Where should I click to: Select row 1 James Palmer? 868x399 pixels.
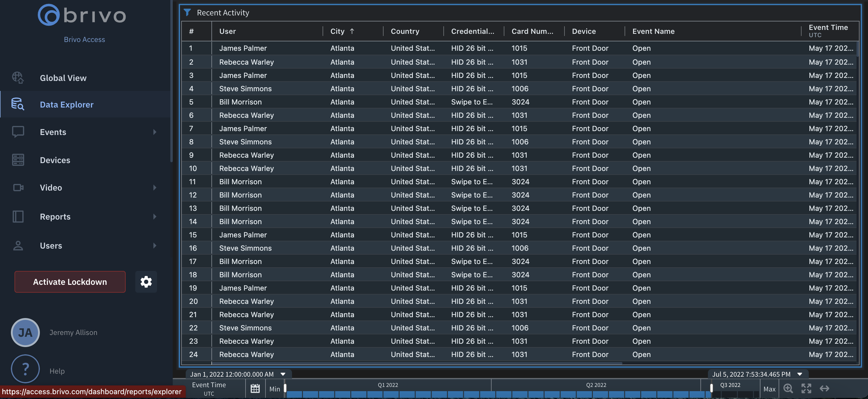pyautogui.click(x=519, y=48)
